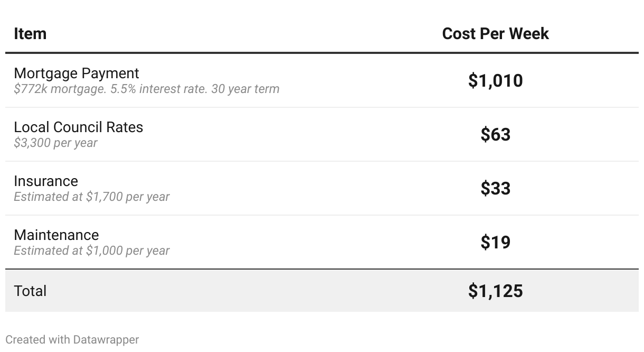Viewport: 644px width, 352px height.
Task: Select the Mortgage Payment row label
Action: [x=77, y=73]
